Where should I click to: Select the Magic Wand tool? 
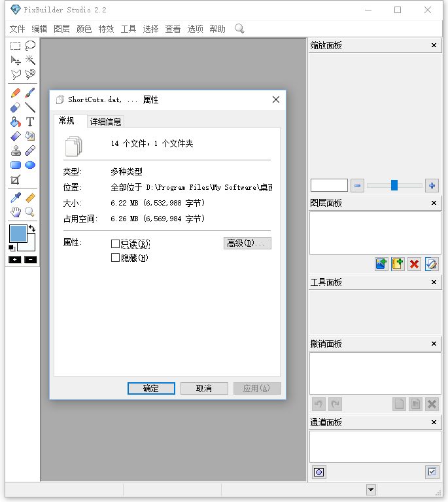30,60
